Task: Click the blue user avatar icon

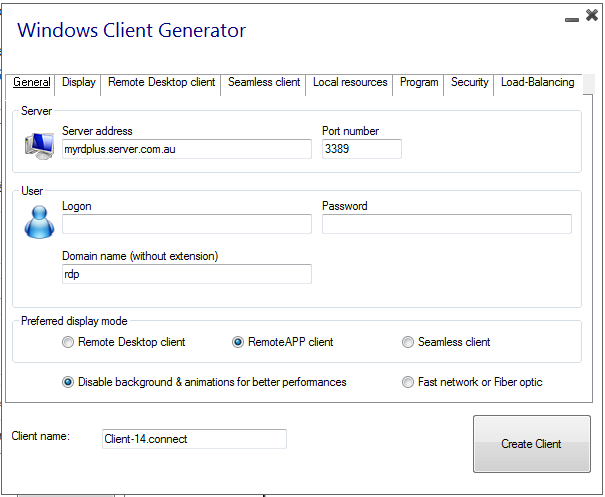Action: point(39,221)
